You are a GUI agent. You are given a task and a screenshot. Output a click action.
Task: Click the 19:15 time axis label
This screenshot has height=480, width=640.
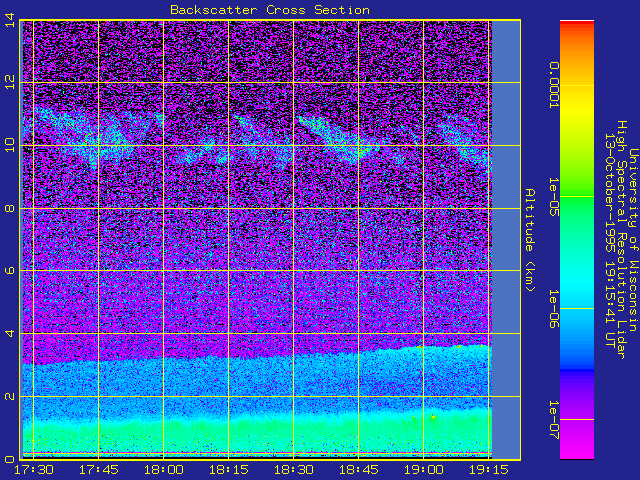[x=489, y=470]
